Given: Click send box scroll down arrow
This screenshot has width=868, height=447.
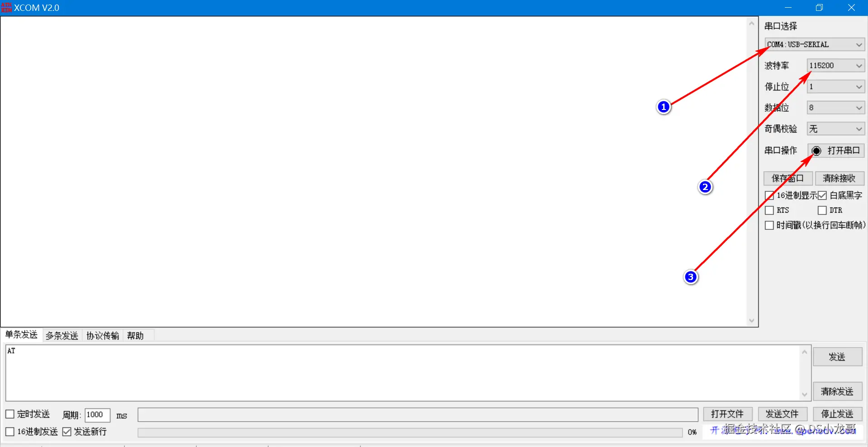Looking at the screenshot, I should tap(804, 395).
